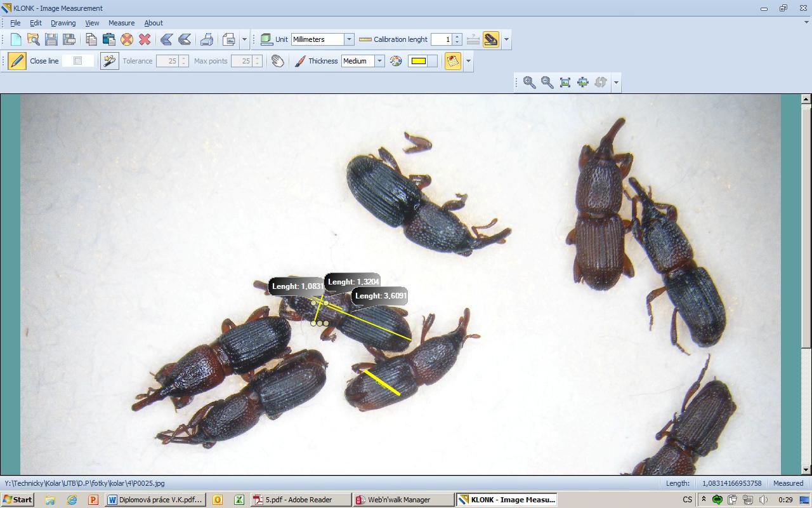Click the Windows Start button
The width and height of the screenshot is (812, 508).
(x=18, y=500)
